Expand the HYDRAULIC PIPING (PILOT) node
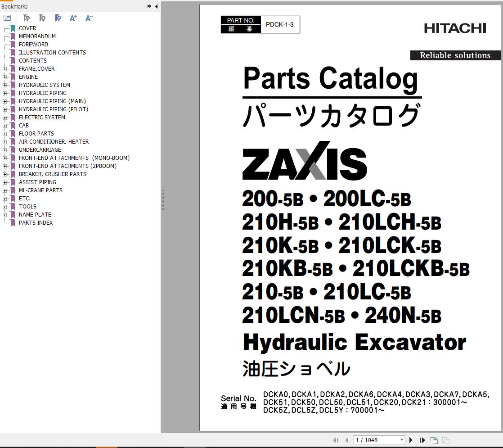Image resolution: width=503 pixels, height=448 pixels. click(x=4, y=109)
